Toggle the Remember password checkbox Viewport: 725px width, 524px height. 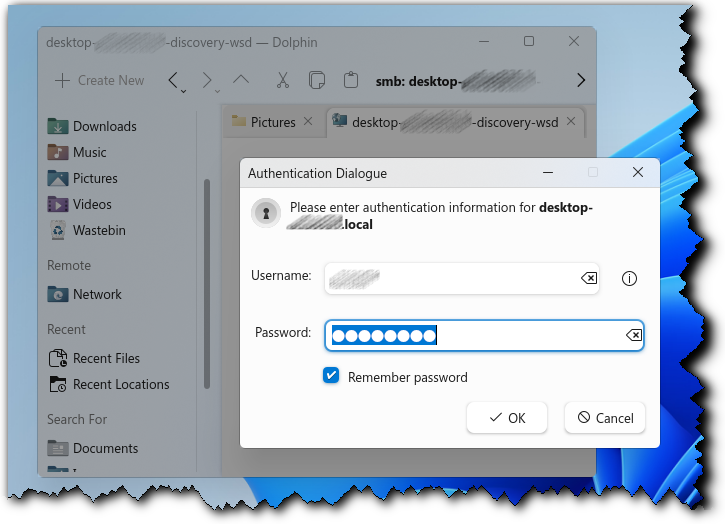331,376
